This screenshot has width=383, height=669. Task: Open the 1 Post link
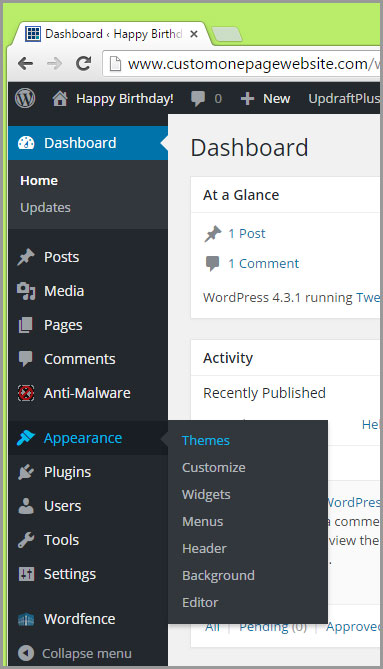pos(247,234)
